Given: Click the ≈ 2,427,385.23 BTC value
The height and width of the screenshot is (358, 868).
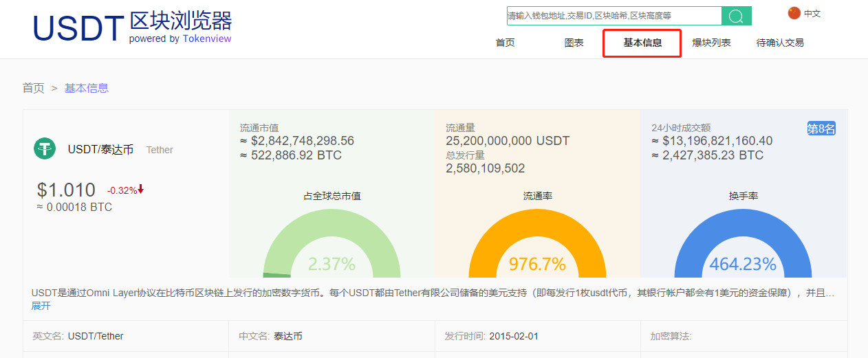Looking at the screenshot, I should tap(707, 155).
